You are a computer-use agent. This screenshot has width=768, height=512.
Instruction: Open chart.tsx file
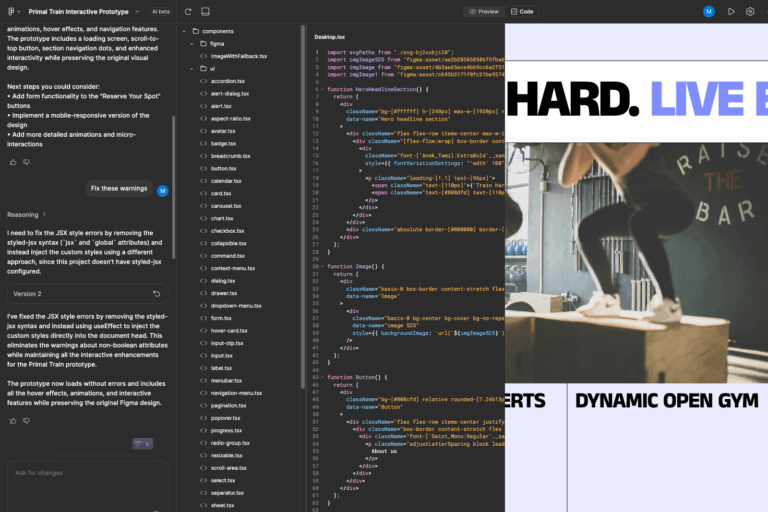click(222, 219)
